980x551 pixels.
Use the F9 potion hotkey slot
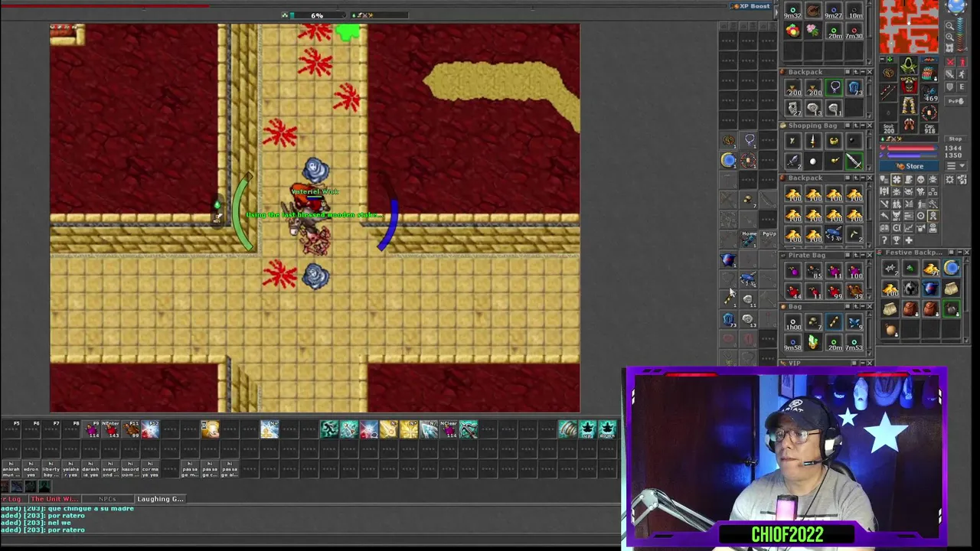[x=90, y=429]
